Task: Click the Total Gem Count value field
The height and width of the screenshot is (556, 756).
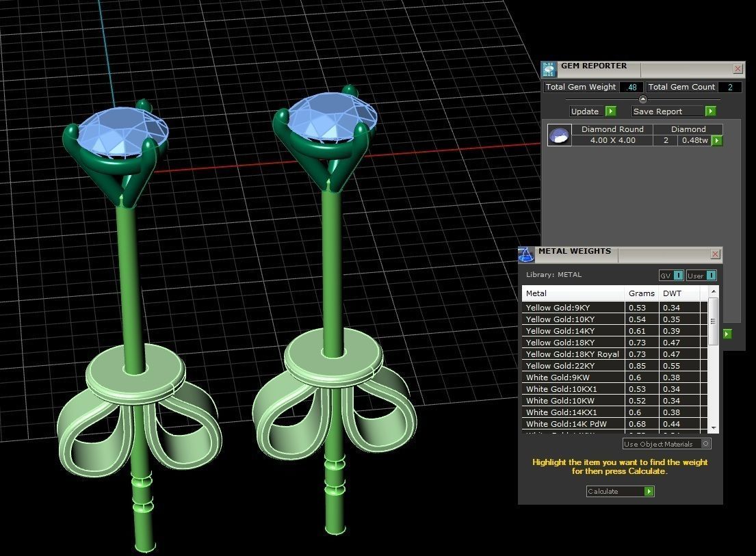Action: (730, 88)
